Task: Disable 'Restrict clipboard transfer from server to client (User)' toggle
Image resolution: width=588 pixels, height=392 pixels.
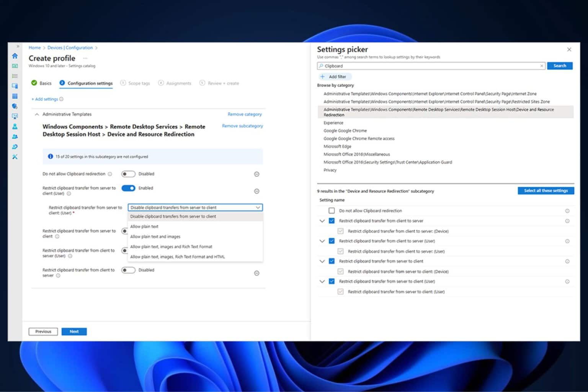Action: click(x=128, y=188)
